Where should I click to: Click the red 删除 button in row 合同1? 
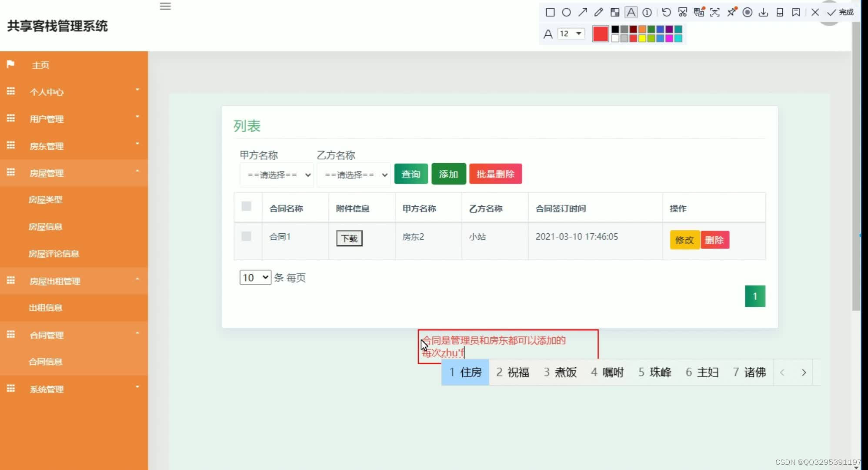[714, 240]
